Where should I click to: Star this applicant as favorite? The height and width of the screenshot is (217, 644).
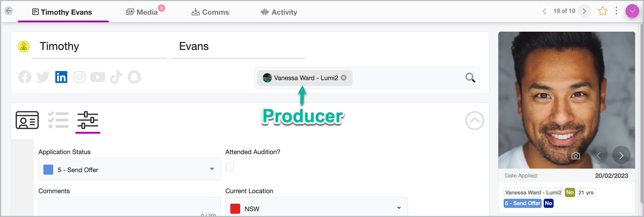point(602,11)
